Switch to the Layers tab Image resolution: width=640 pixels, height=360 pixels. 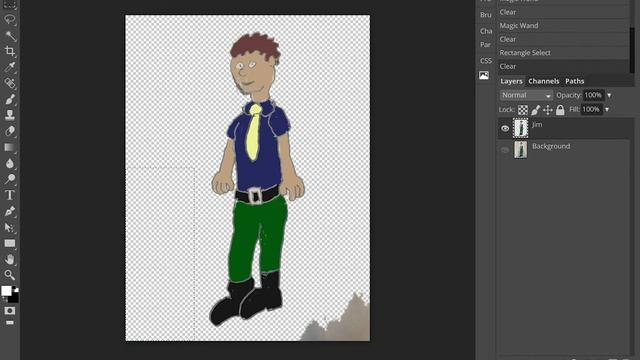tap(511, 81)
